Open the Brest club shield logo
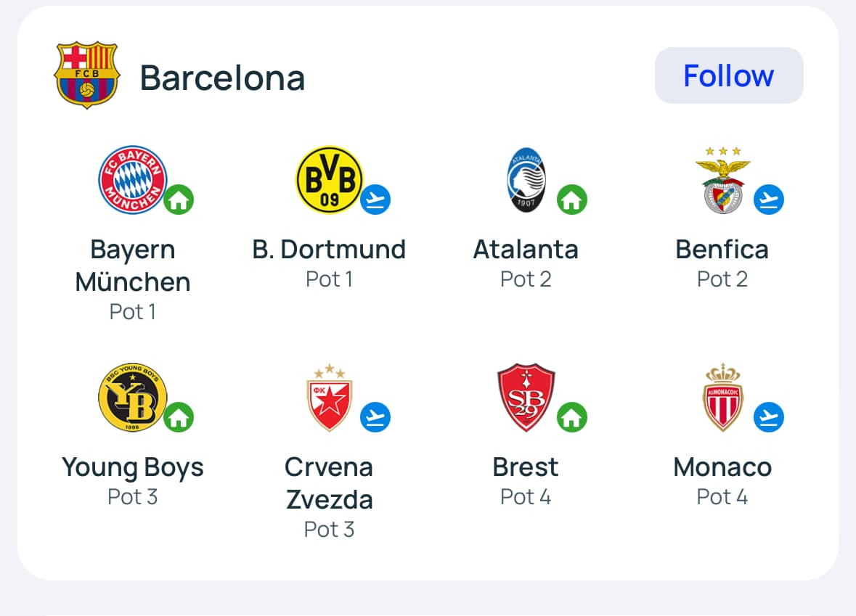This screenshot has width=856, height=616. pyautogui.click(x=526, y=398)
